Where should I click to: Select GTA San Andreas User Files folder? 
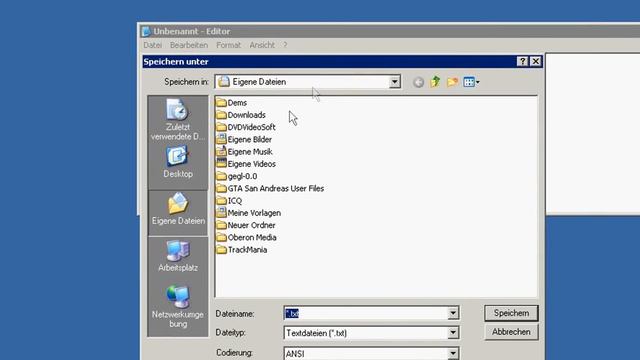[x=270, y=189]
